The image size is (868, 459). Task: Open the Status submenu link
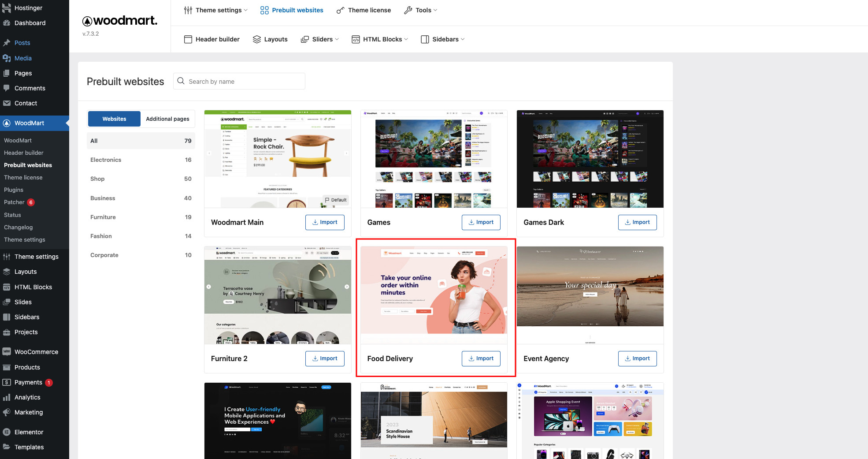point(12,215)
